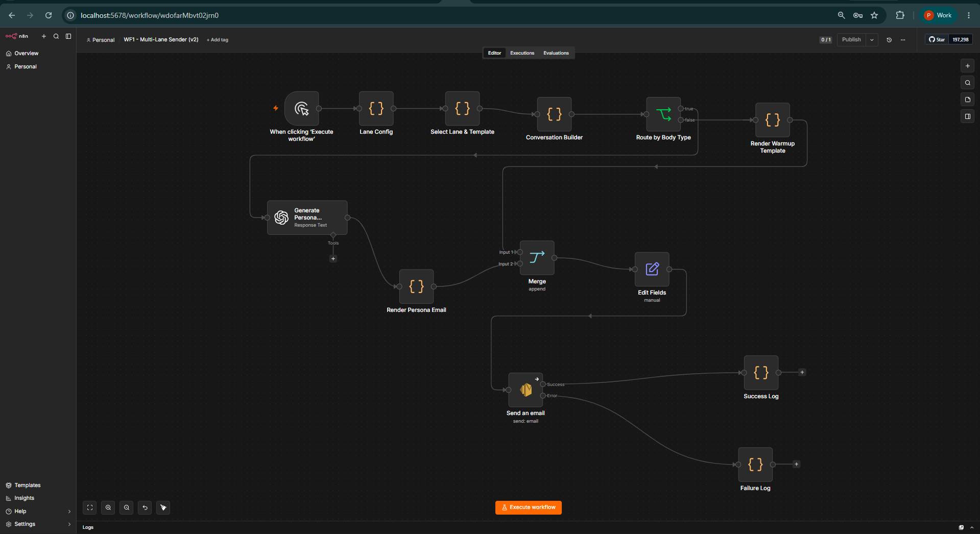Open Insights in sidebar
Screen dimensions: 980x534
[x=25, y=498]
